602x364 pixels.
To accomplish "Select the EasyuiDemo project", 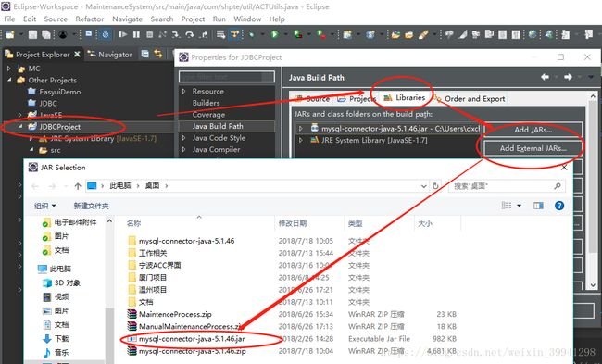I will (60, 92).
